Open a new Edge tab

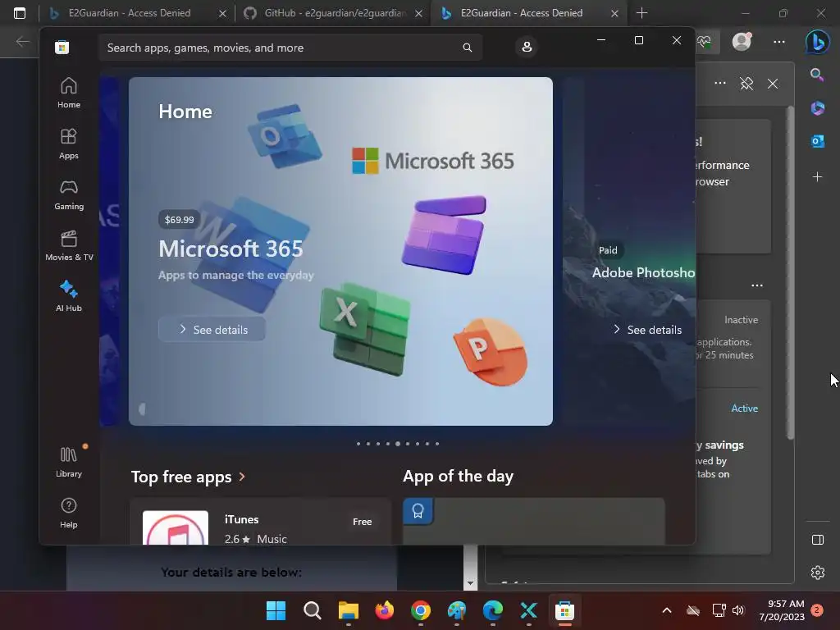pyautogui.click(x=641, y=13)
